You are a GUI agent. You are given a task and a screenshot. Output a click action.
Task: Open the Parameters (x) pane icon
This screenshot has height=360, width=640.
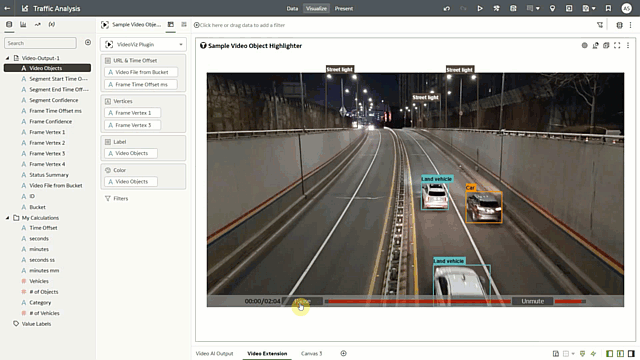pos(52,24)
